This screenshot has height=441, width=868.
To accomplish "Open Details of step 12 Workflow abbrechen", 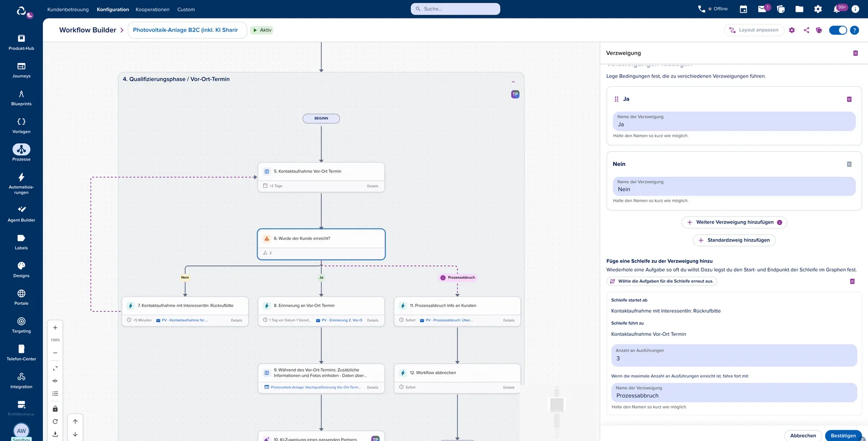I will tap(509, 388).
